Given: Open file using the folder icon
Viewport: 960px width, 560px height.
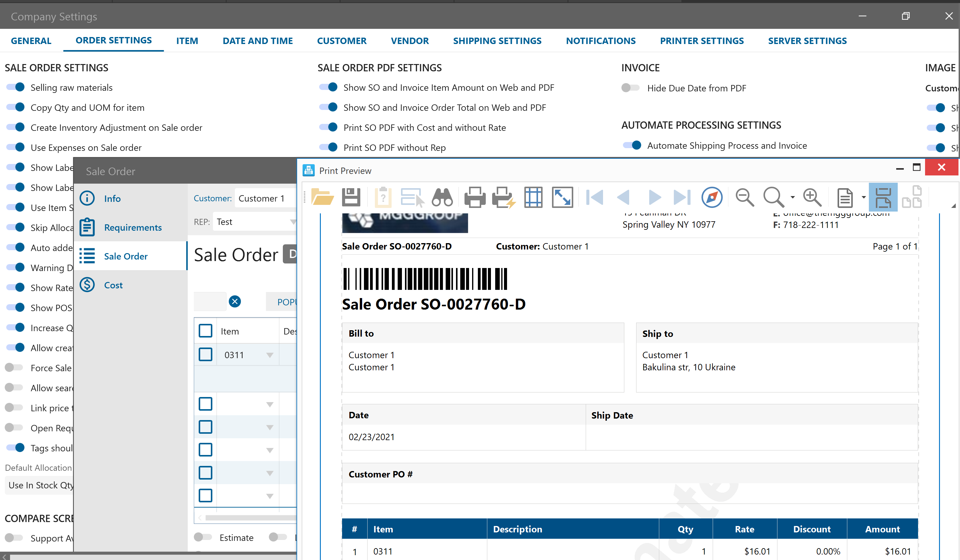Looking at the screenshot, I should click(322, 197).
